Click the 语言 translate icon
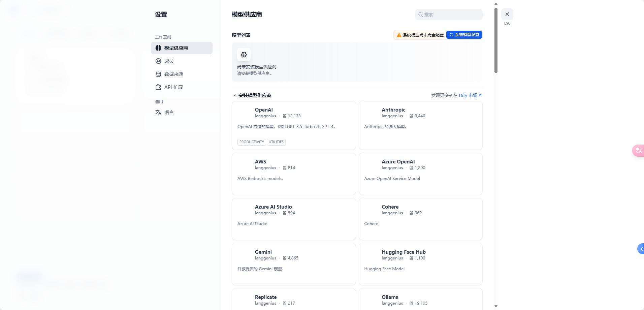 [158, 113]
